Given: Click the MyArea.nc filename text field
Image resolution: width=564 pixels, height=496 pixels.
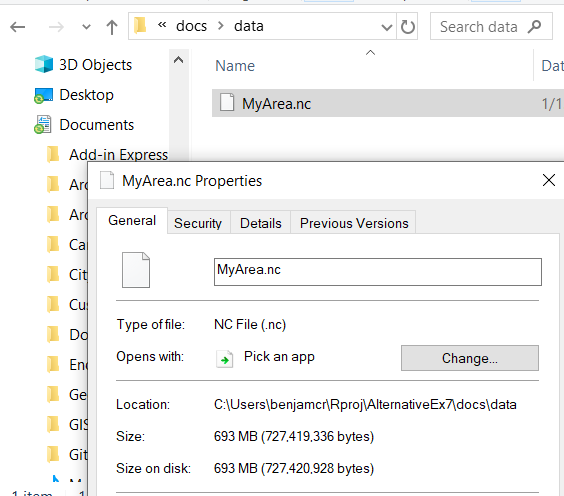Looking at the screenshot, I should 378,272.
